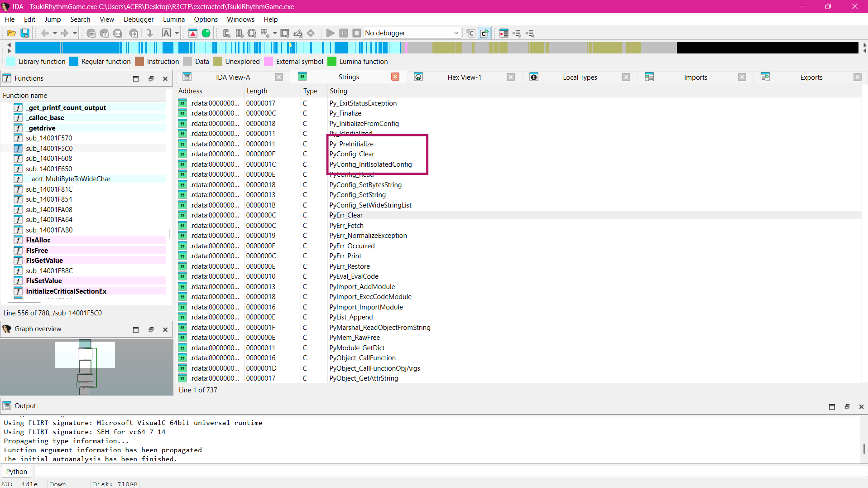
Task: Select the PyErr_Clear string row
Action: click(x=519, y=215)
